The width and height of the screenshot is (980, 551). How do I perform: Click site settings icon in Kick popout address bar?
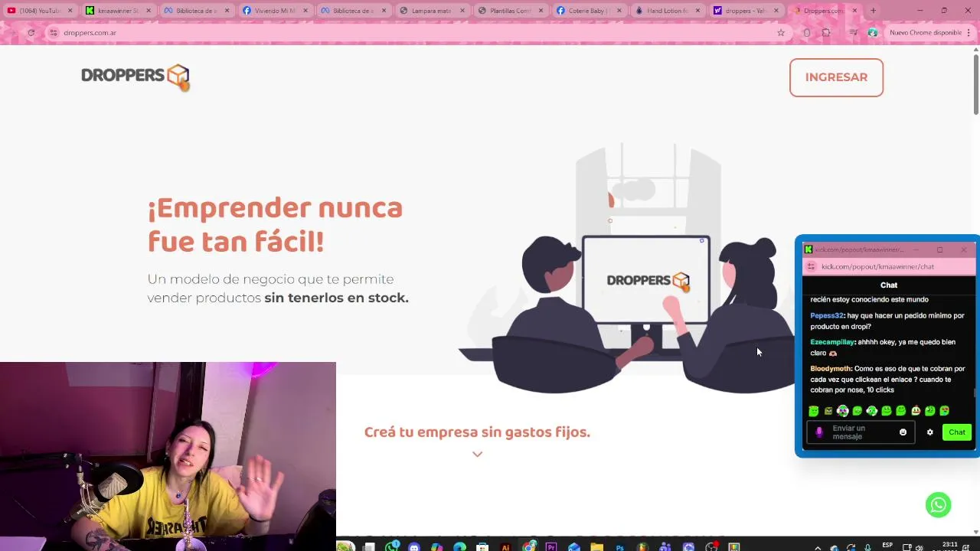click(x=812, y=266)
